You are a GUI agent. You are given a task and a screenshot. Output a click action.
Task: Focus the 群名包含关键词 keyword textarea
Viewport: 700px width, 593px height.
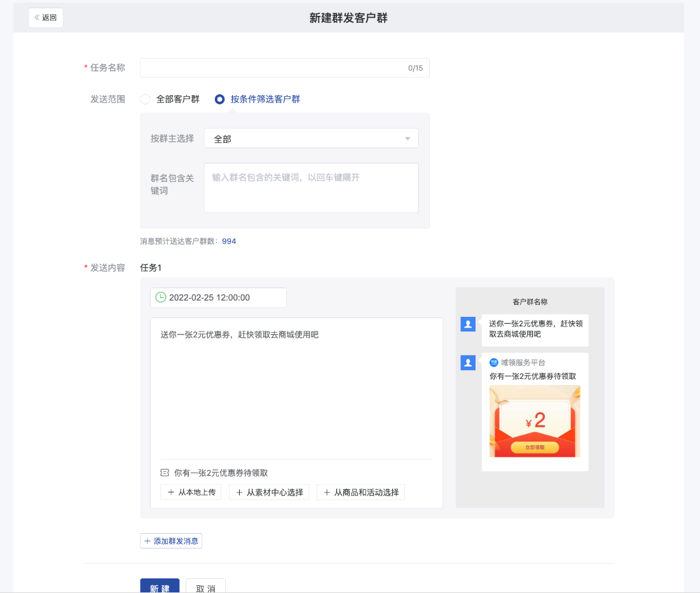(311, 188)
